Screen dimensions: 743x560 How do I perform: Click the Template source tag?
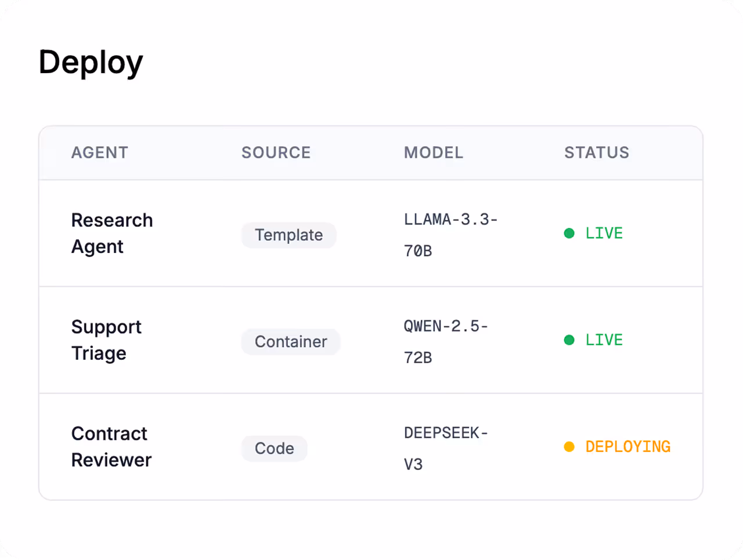[288, 235]
